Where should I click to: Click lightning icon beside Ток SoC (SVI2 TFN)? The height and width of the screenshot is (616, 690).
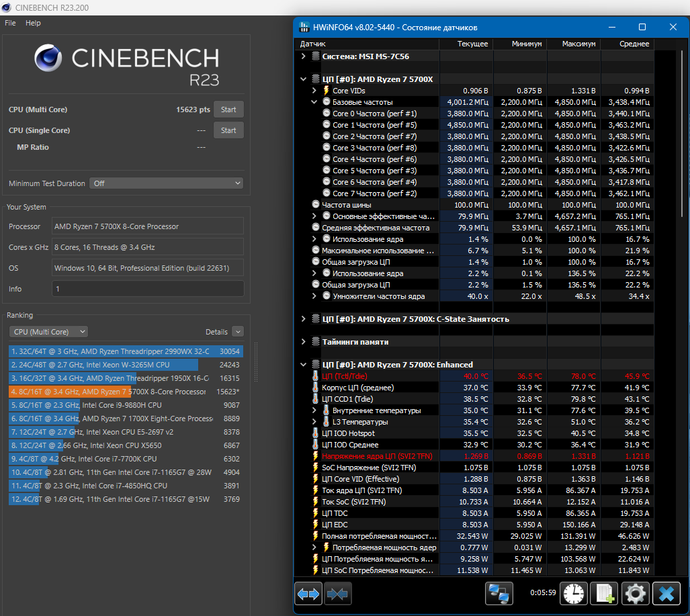coord(315,502)
